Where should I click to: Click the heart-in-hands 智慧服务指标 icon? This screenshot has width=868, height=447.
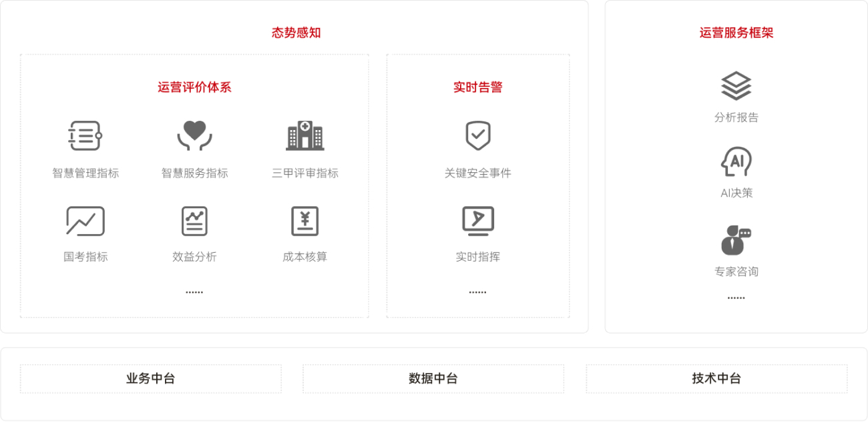coord(194,136)
